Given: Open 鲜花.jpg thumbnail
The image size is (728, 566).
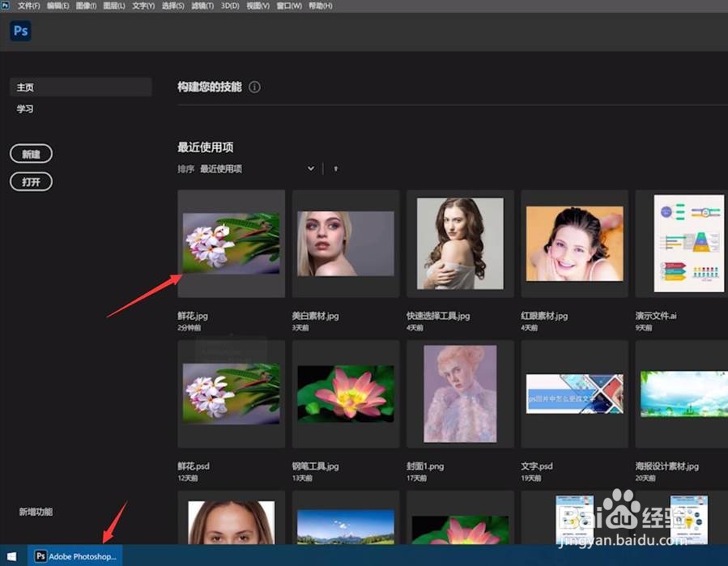Looking at the screenshot, I should (x=232, y=243).
